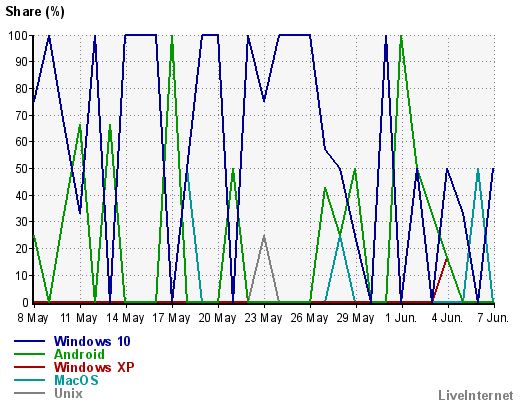Click the blue Windows 10 legend line
This screenshot has width=520, height=405.
[29, 341]
